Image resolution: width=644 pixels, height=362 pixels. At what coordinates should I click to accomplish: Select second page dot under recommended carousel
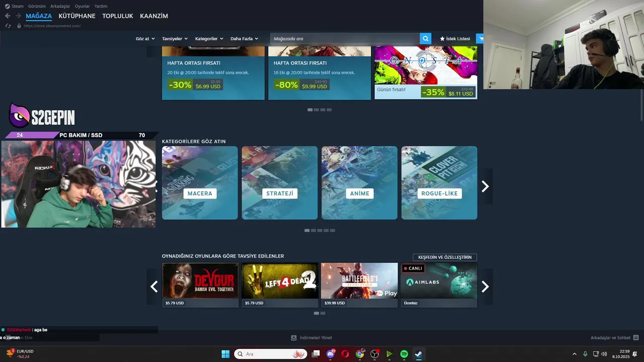(x=323, y=313)
